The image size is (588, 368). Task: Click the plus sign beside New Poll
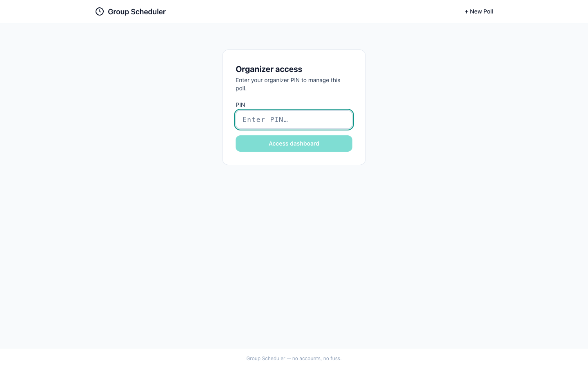click(x=467, y=12)
